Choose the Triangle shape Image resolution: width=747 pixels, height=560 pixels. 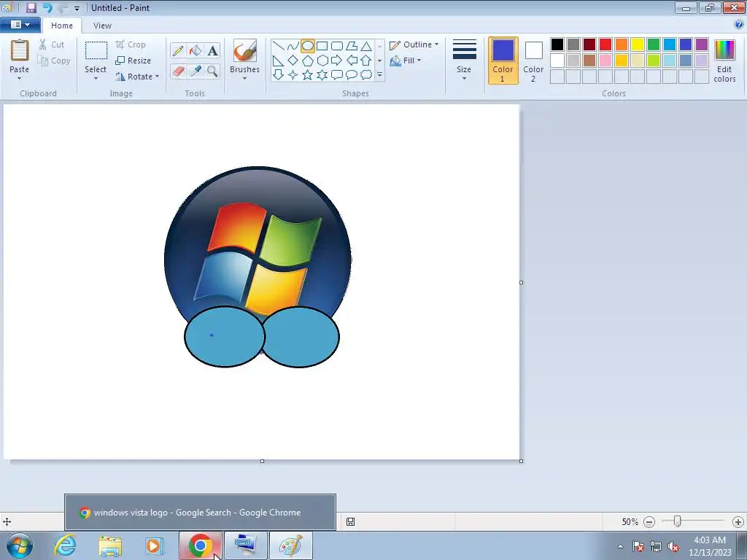point(366,46)
